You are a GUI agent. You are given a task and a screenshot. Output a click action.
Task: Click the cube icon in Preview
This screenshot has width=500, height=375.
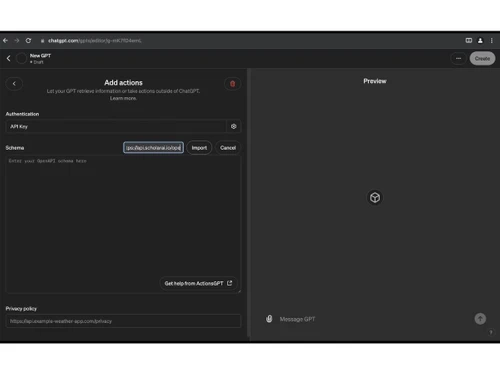(375, 198)
